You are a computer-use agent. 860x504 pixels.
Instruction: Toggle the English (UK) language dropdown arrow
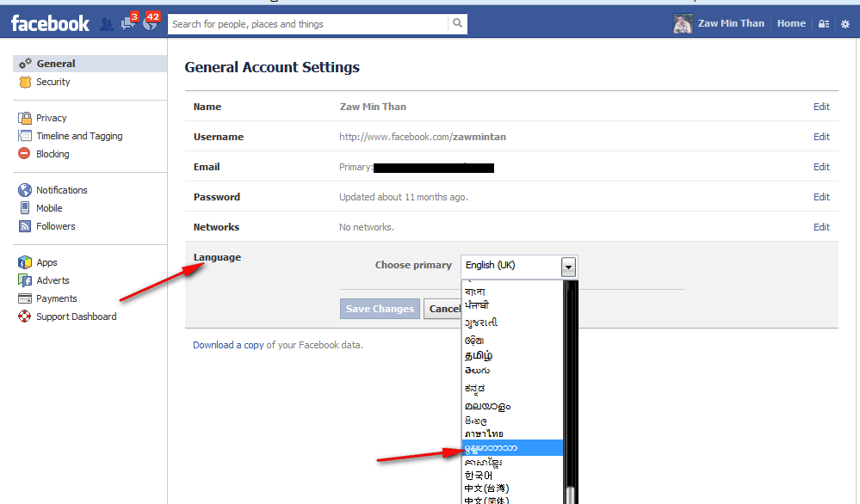pos(569,267)
